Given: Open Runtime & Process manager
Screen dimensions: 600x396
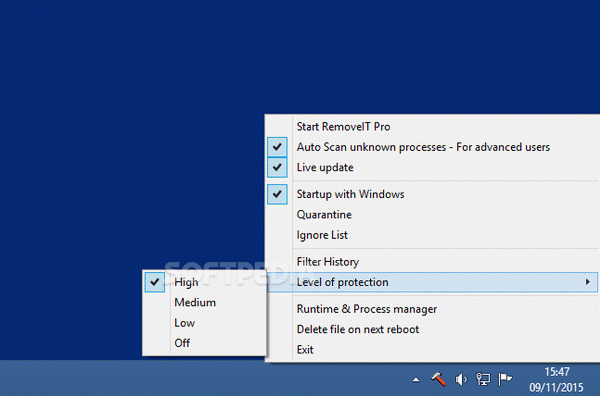Looking at the screenshot, I should tap(432, 309).
